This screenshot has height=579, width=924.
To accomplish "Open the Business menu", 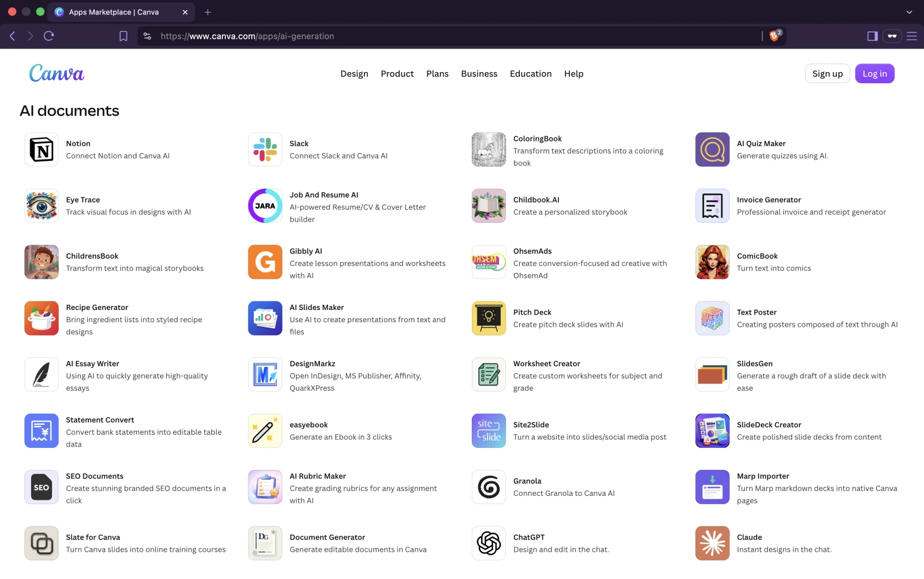I will coord(479,74).
